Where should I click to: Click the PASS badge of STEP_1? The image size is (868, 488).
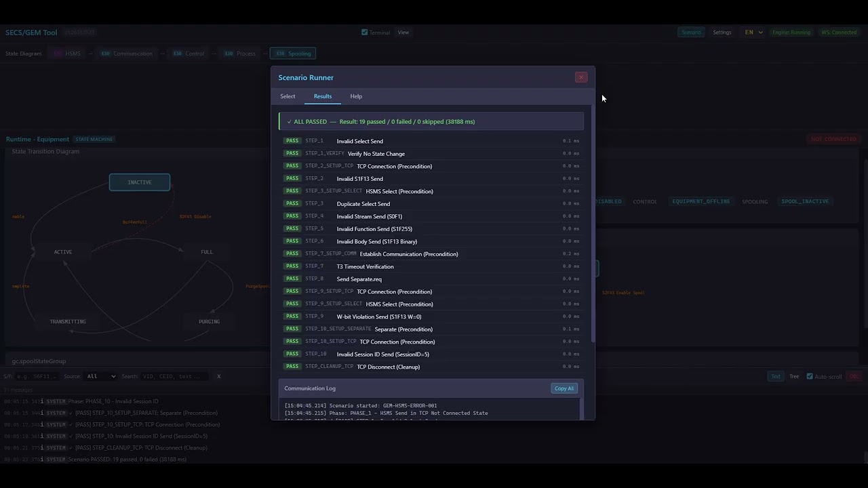pos(292,141)
